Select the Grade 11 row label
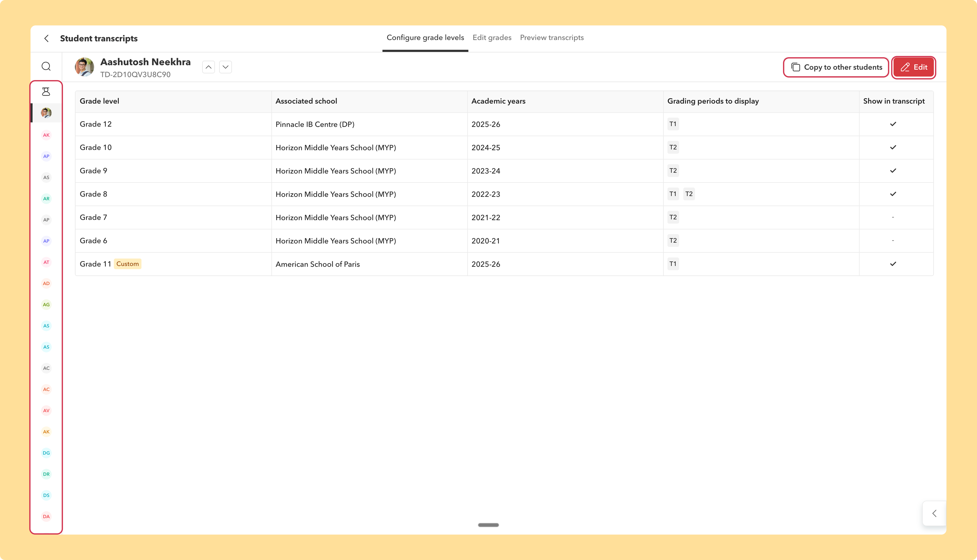 pos(95,264)
